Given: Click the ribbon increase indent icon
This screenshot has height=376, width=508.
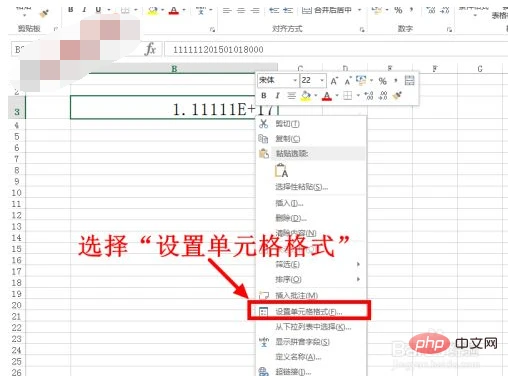Looking at the screenshot, I should pos(288,10).
